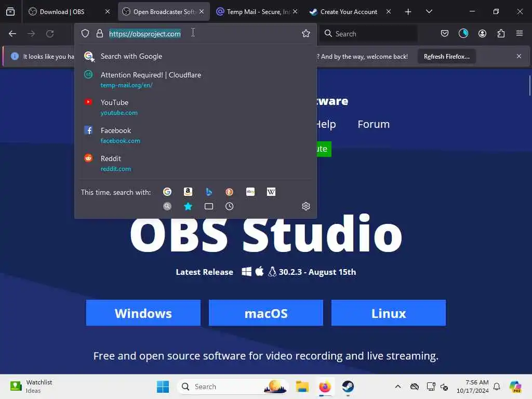Click the Linux download button
Viewport: 532px width, 399px height.
(x=389, y=313)
